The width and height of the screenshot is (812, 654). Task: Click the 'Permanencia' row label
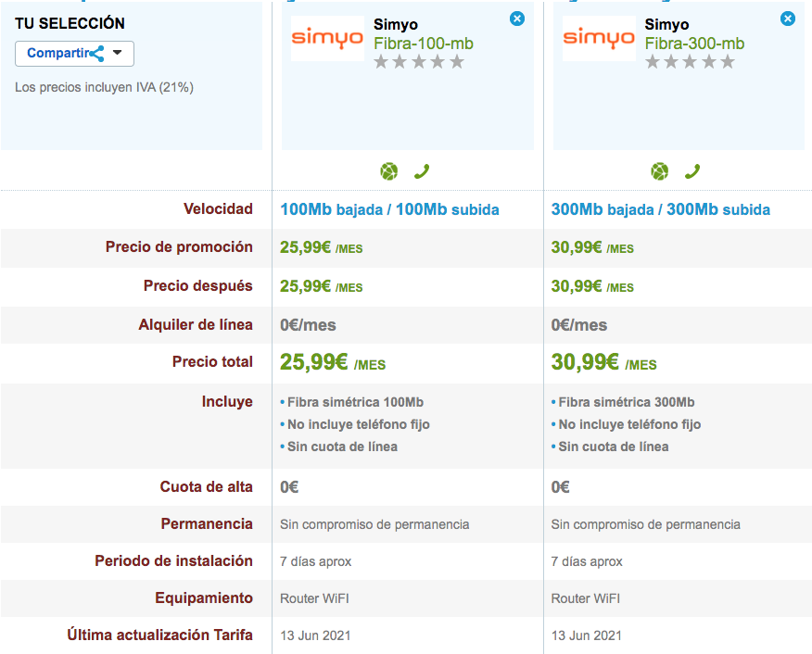(207, 524)
